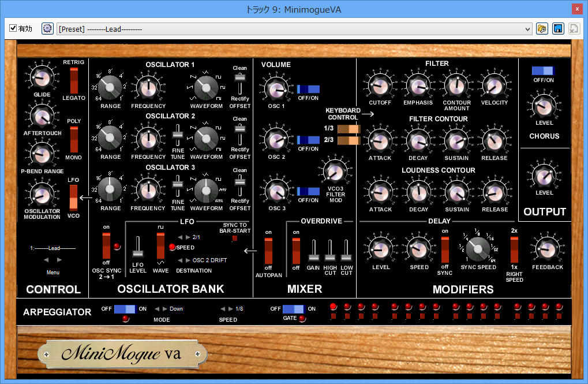Flip the OVERDRIVE on/off switch

(296, 251)
